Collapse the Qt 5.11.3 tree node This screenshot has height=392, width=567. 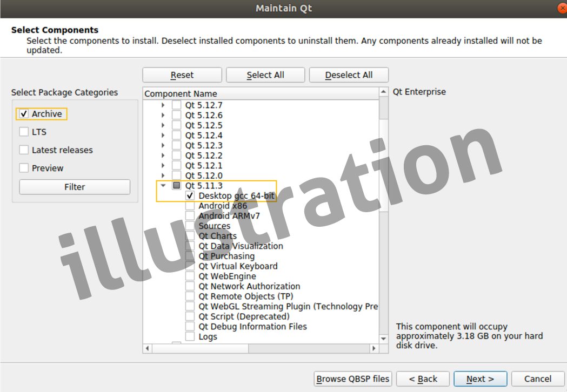[163, 185]
